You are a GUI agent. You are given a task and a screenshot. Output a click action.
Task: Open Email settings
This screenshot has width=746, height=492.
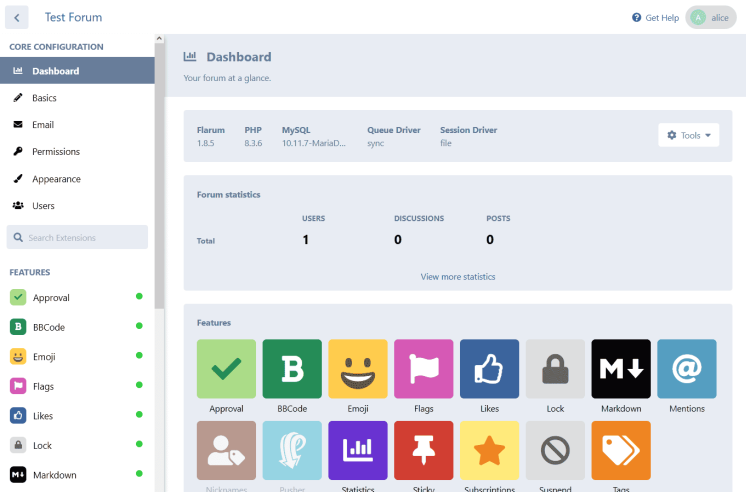[77, 125]
